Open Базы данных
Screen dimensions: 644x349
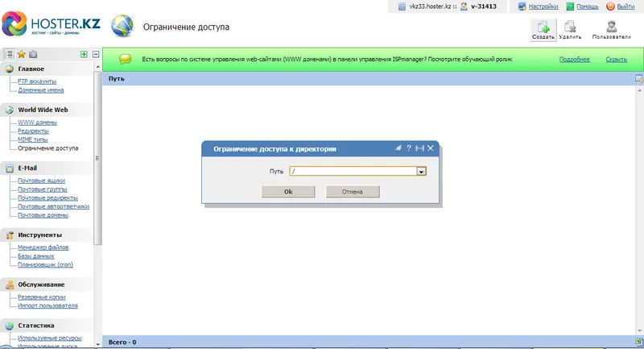[35, 256]
